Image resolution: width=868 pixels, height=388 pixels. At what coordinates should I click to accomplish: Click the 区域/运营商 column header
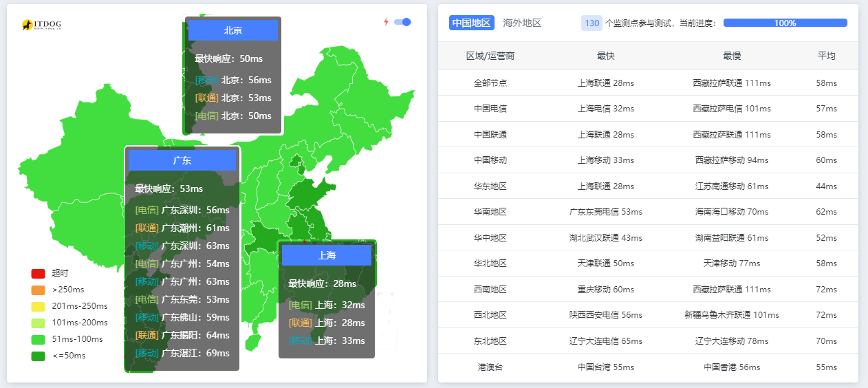point(490,56)
